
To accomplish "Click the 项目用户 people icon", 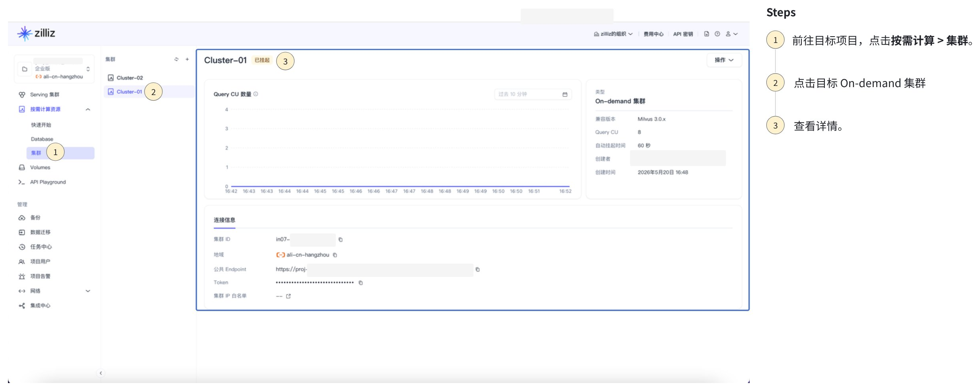I will coord(22,262).
